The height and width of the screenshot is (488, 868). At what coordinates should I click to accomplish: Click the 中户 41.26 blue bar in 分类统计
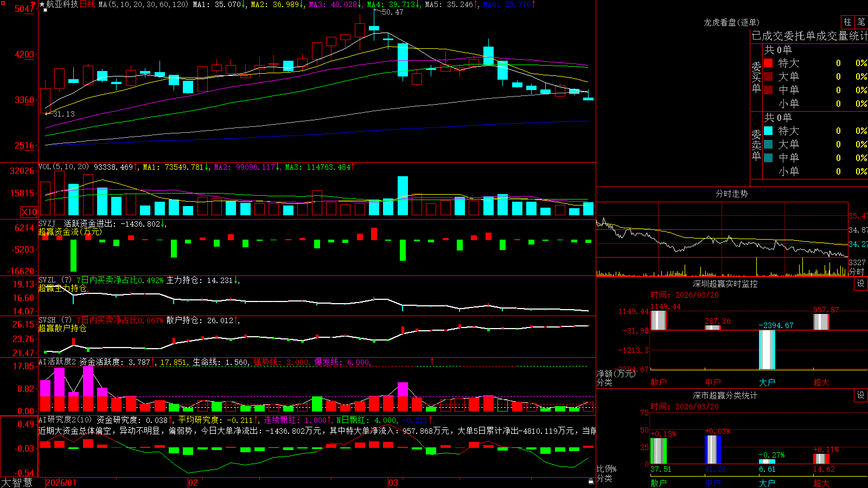(713, 450)
